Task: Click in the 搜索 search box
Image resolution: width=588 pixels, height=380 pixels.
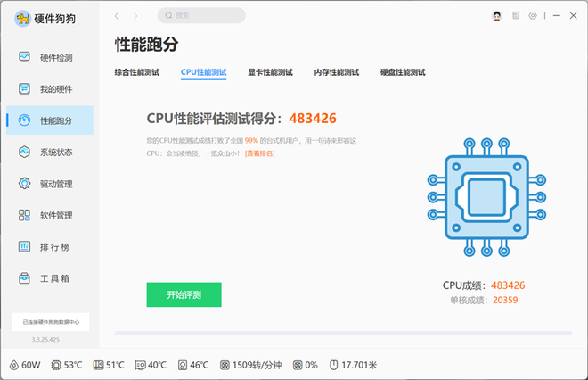Action: click(x=200, y=15)
